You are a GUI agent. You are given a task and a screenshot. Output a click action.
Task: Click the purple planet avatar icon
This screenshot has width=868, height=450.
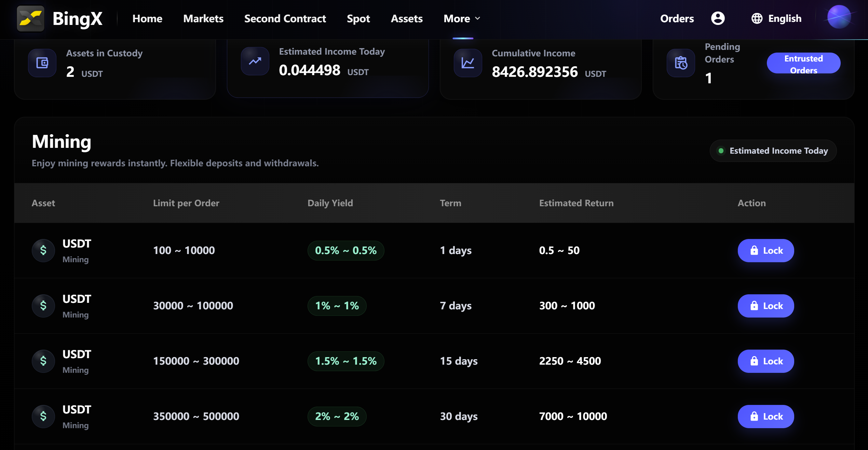[x=839, y=17]
